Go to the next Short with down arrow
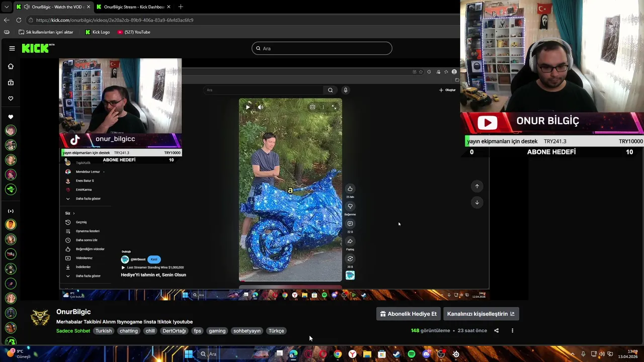Image resolution: width=644 pixels, height=362 pixels. tap(477, 202)
